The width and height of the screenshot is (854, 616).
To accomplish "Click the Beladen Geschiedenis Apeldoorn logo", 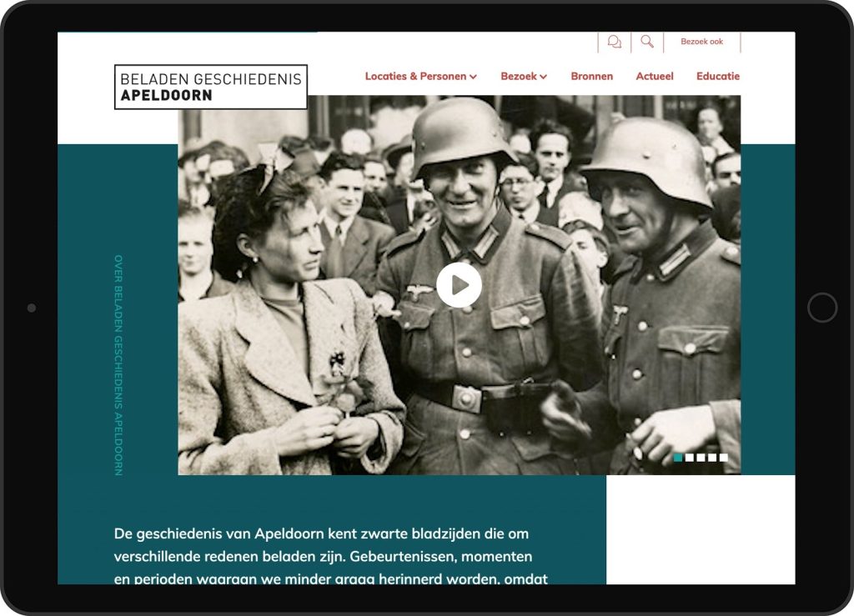I will pos(211,87).
